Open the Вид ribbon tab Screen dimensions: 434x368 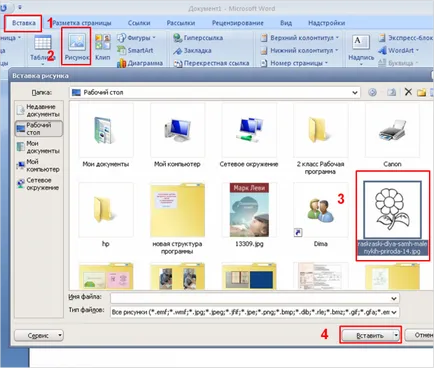pyautogui.click(x=286, y=23)
